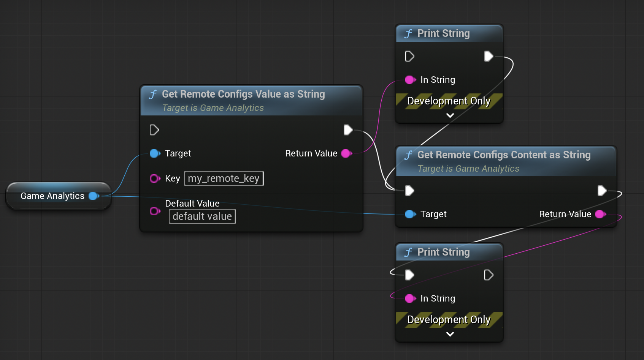Click Return Value pin on Get Remote Configs Content node

tap(600, 214)
